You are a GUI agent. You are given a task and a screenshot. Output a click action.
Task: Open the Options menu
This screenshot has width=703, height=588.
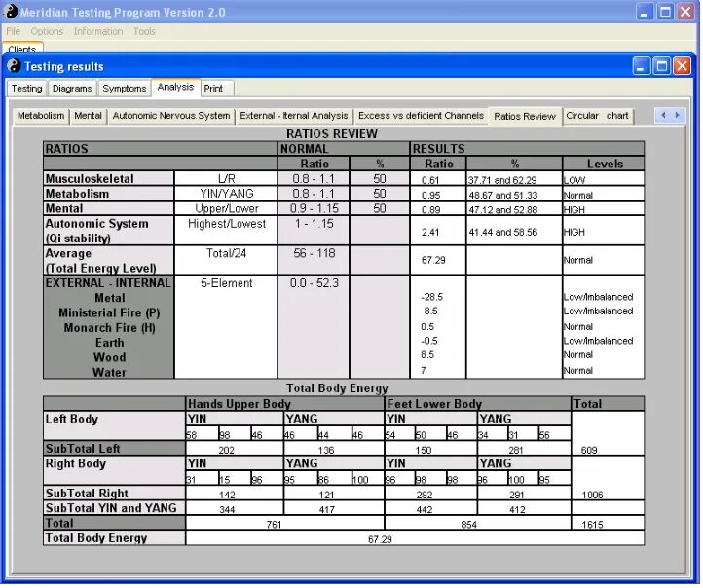click(47, 31)
